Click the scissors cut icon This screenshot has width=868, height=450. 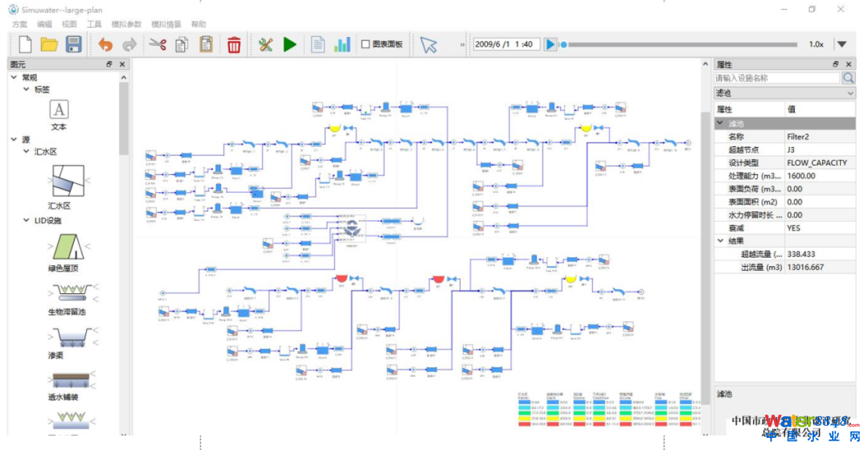[x=158, y=45]
